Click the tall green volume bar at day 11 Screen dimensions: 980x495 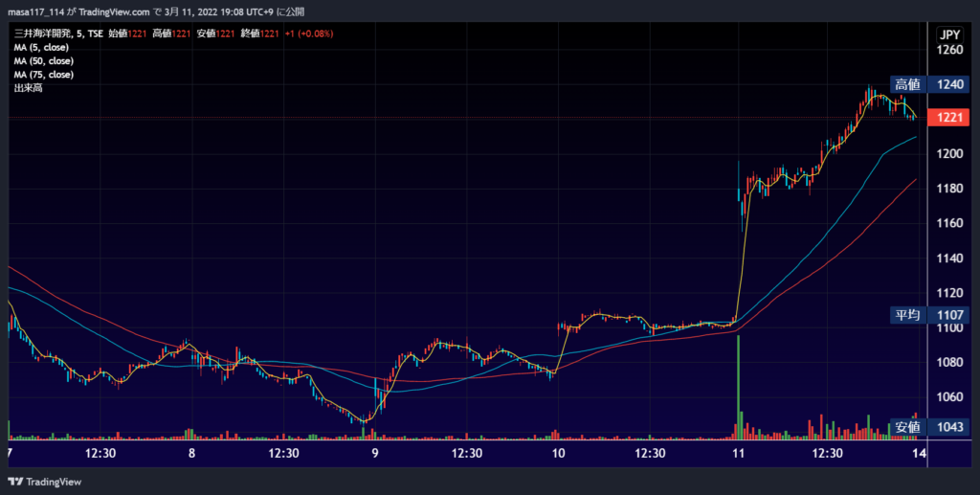point(738,388)
